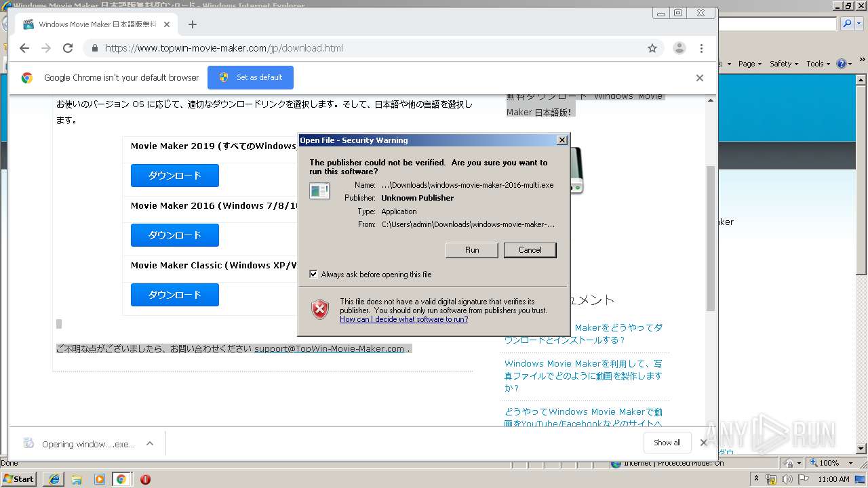The image size is (868, 488).
Task: Click the show desktop icon
Action: point(861,479)
